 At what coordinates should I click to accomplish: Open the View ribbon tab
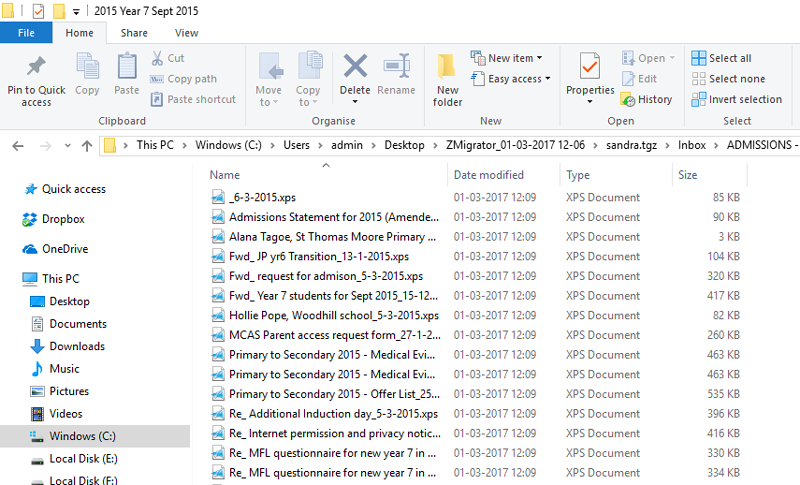186,33
